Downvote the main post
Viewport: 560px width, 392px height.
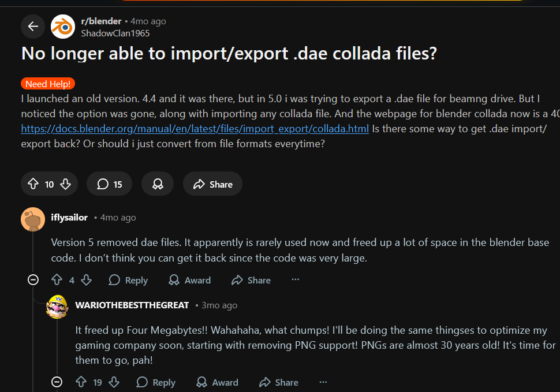(66, 184)
